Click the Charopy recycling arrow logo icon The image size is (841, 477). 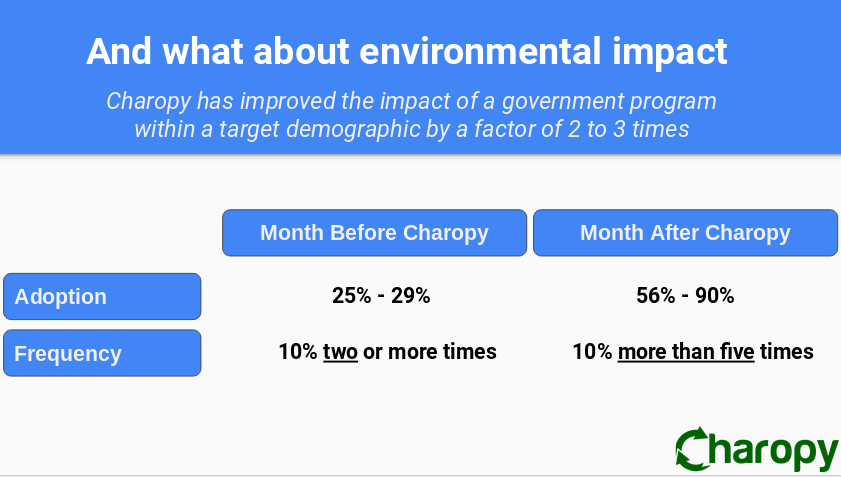[x=692, y=449]
